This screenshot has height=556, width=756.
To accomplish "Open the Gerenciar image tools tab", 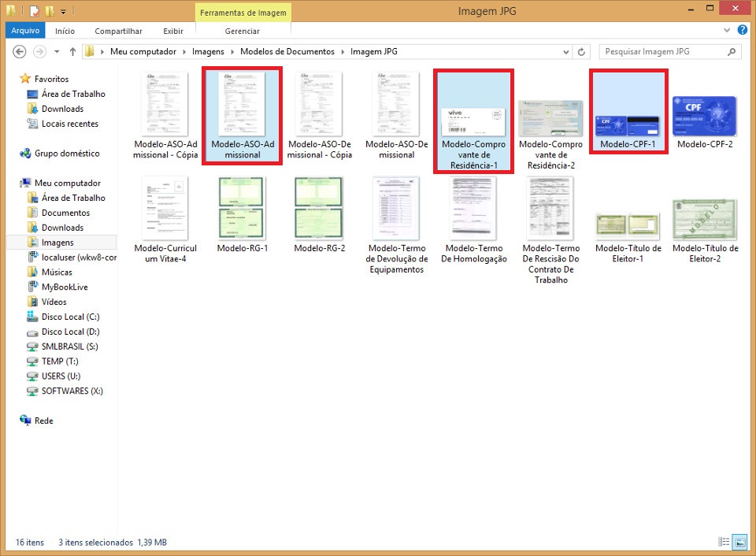I will tap(242, 31).
